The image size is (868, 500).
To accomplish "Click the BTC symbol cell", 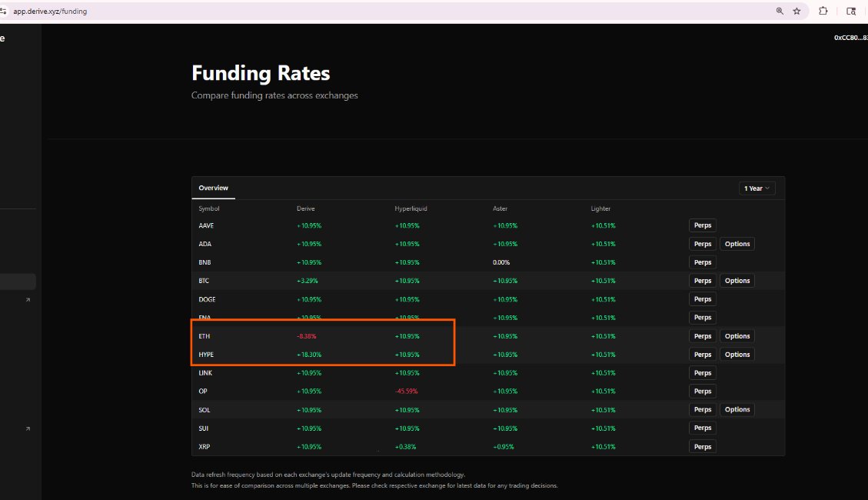I will click(x=204, y=281).
